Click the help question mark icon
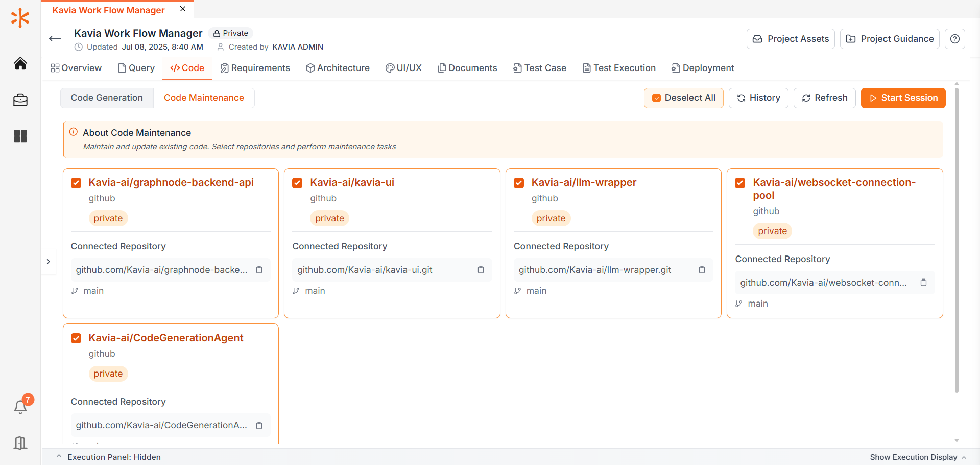 [x=954, y=39]
